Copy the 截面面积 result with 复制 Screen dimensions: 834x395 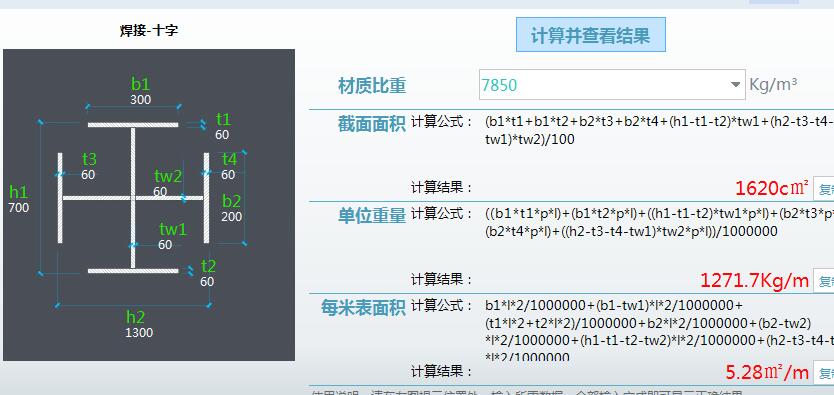click(x=824, y=188)
